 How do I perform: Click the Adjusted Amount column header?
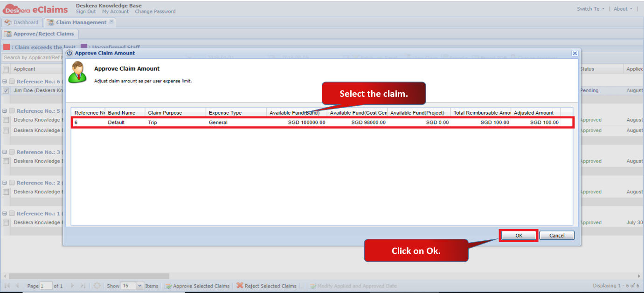536,113
